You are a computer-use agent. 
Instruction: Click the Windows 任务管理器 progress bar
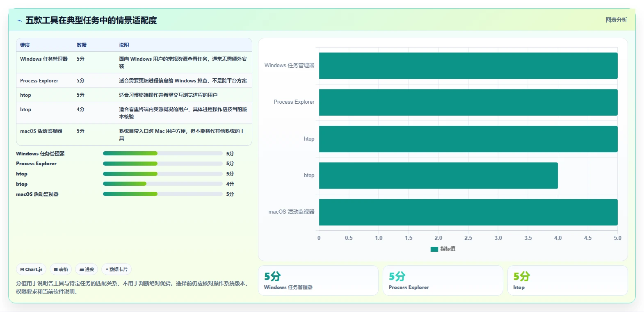coord(163,153)
